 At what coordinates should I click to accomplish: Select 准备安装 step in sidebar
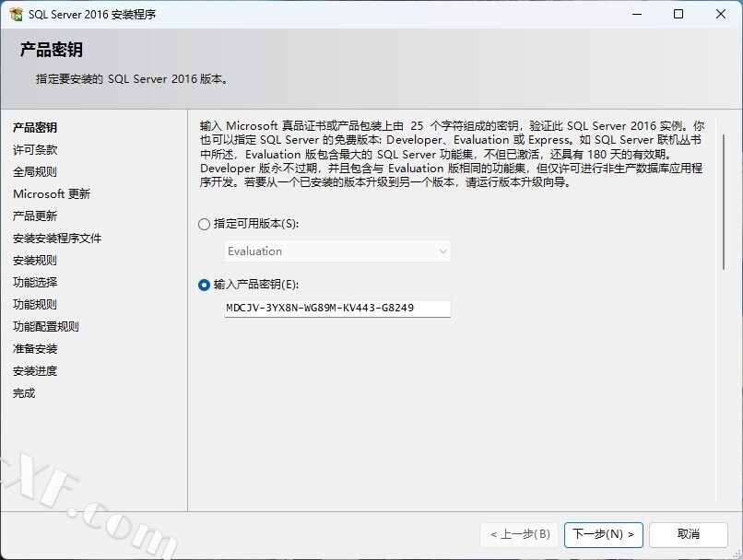[x=35, y=349]
